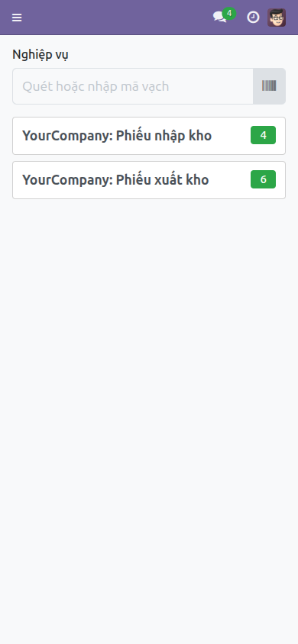Open YourCompany: Phiếu nhập kho operation
Screen dimensions: 298x644
pyautogui.click(x=149, y=136)
